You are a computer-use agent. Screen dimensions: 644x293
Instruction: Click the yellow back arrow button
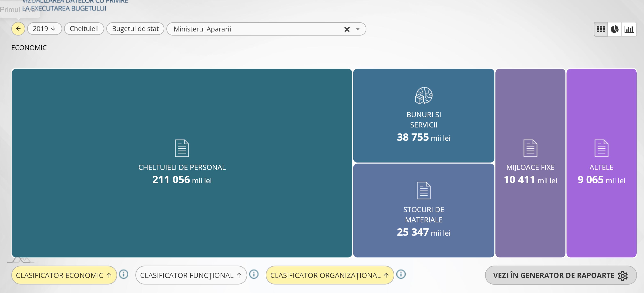pos(18,29)
